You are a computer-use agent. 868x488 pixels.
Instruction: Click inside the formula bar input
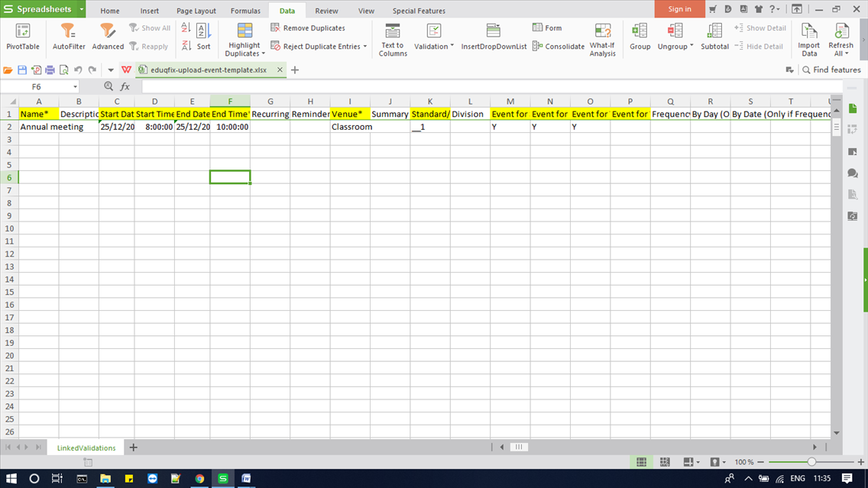pos(491,86)
